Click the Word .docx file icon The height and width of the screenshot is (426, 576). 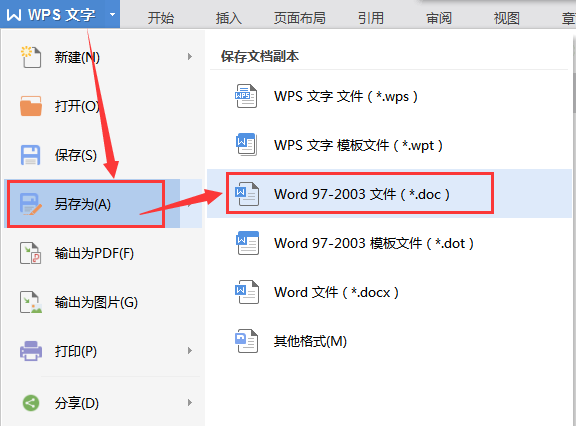point(247,292)
